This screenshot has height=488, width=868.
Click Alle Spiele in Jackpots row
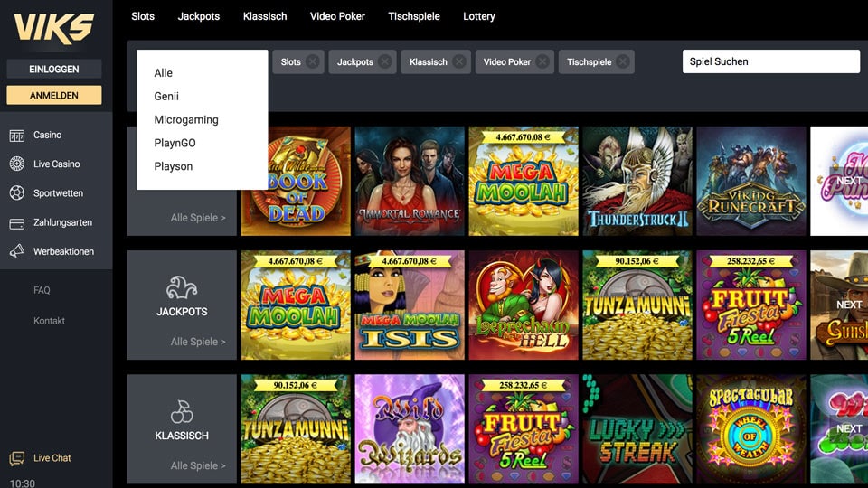pyautogui.click(x=198, y=342)
